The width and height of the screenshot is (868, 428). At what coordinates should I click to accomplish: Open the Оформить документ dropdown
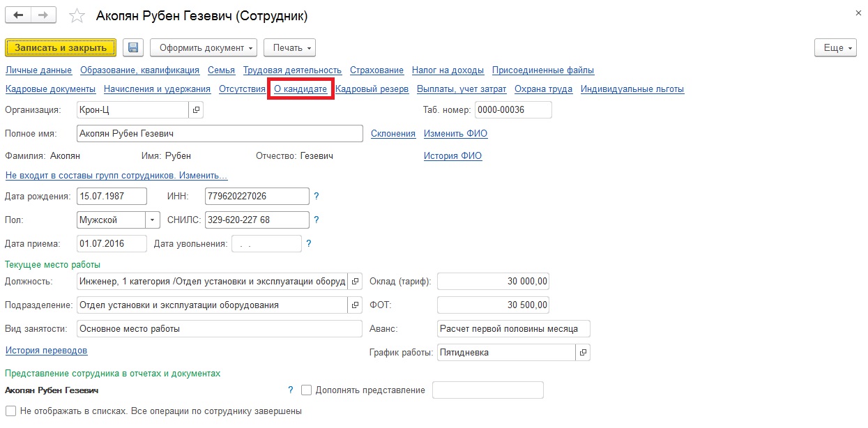point(204,47)
